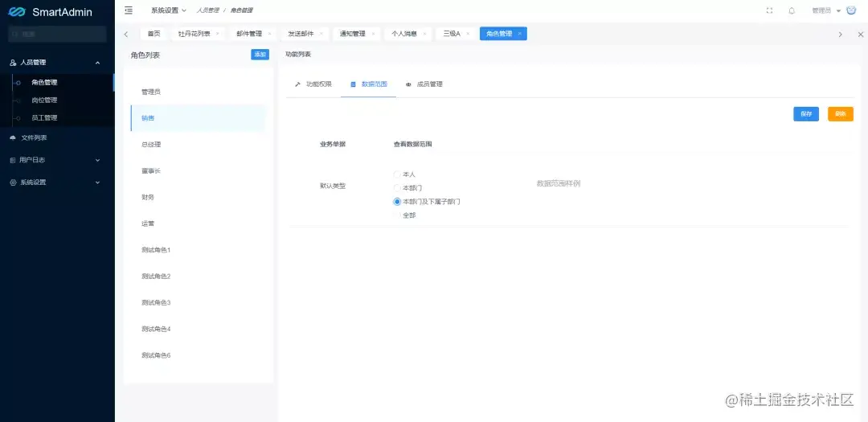
Task: Click the blue 保存 button
Action: 806,114
